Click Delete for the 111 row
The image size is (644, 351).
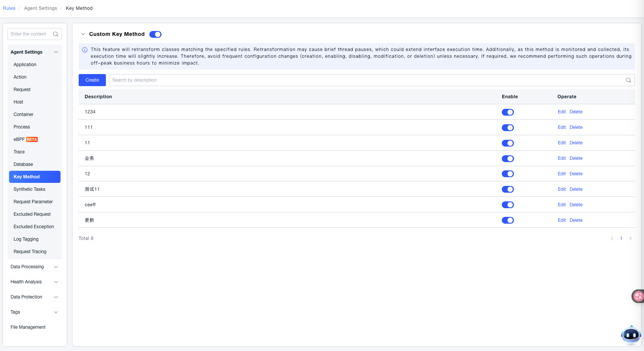(x=576, y=127)
